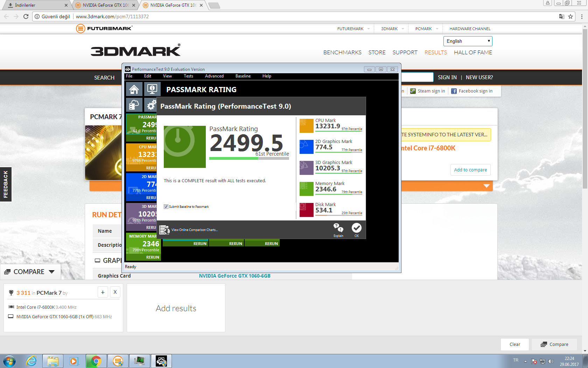The width and height of the screenshot is (588, 368).
Task: Click Add results placeholder box
Action: click(176, 308)
